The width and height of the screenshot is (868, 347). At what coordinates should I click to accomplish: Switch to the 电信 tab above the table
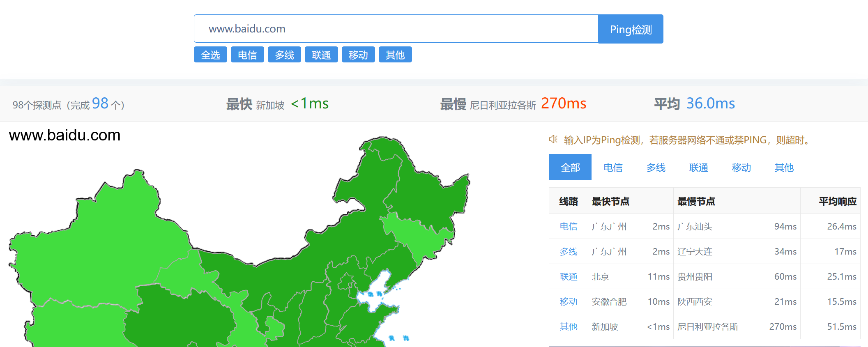pos(613,167)
